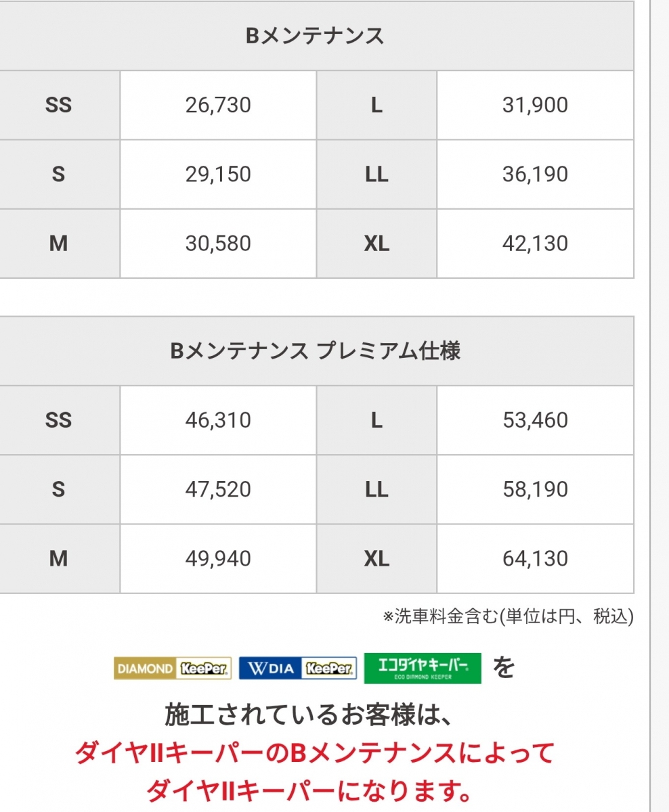The width and height of the screenshot is (669, 812).
Task: Select the Bメンテナンス table header
Action: (315, 36)
